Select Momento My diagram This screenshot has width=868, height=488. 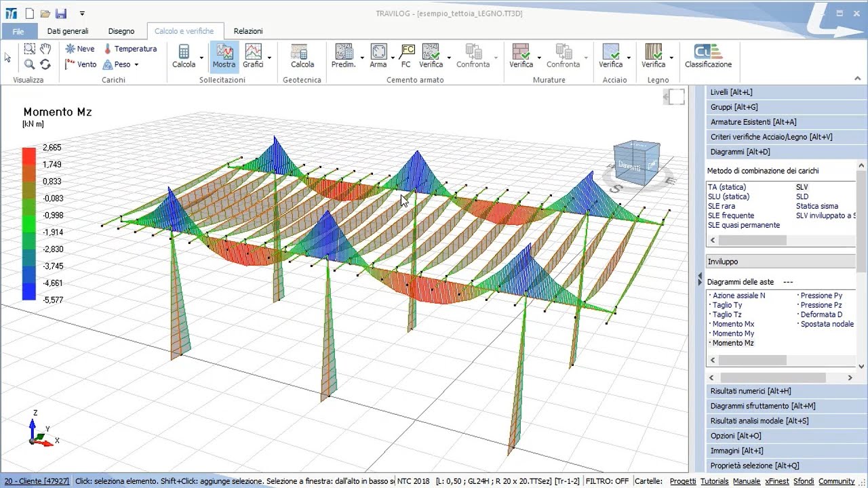(733, 333)
